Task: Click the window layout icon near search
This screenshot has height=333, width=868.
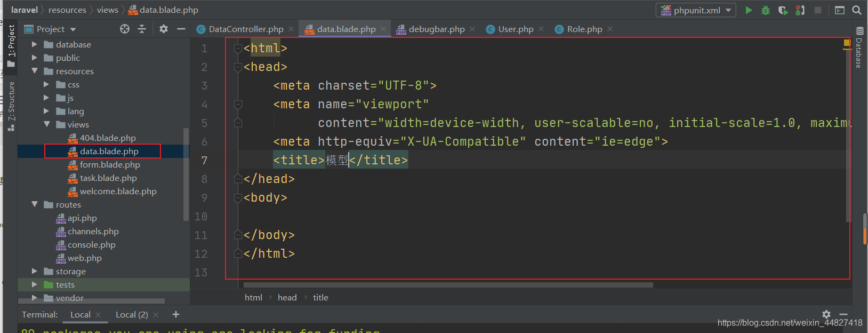Action: click(840, 10)
